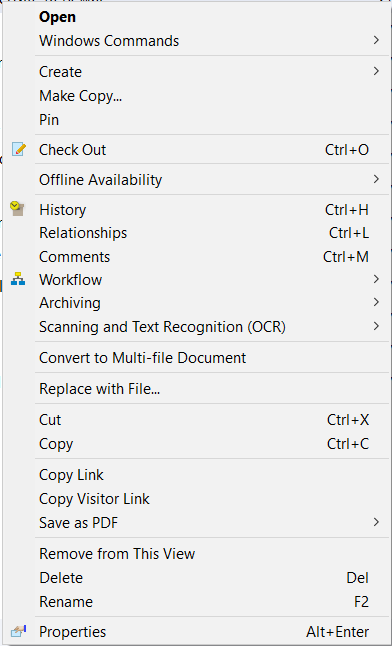392x646 pixels.
Task: Open Relationships from the menu
Action: pos(196,233)
